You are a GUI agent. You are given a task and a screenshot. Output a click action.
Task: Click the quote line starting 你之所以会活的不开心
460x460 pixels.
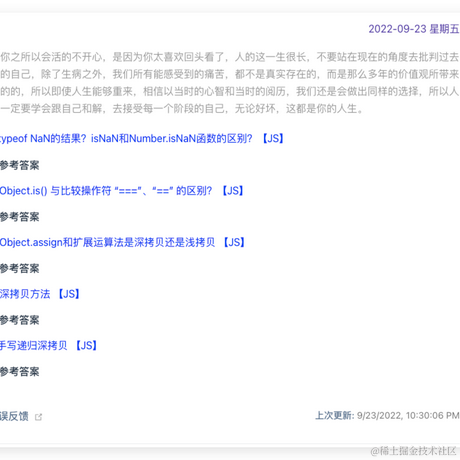[x=230, y=57]
